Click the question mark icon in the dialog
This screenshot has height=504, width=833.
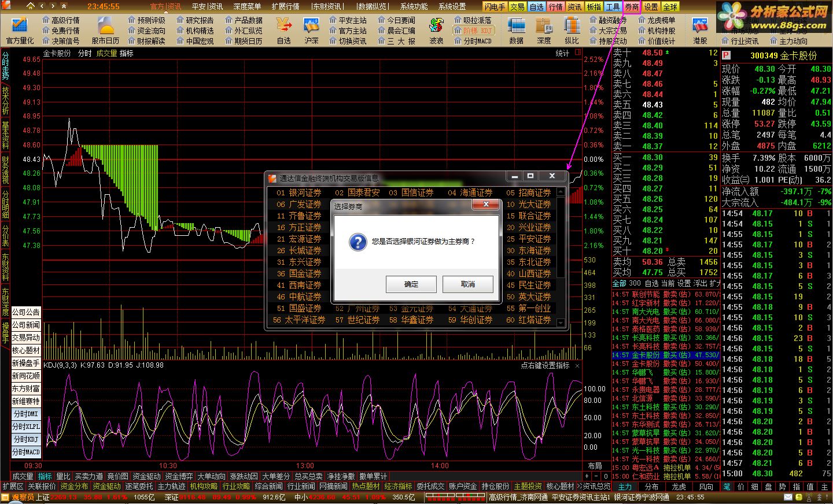pos(358,242)
